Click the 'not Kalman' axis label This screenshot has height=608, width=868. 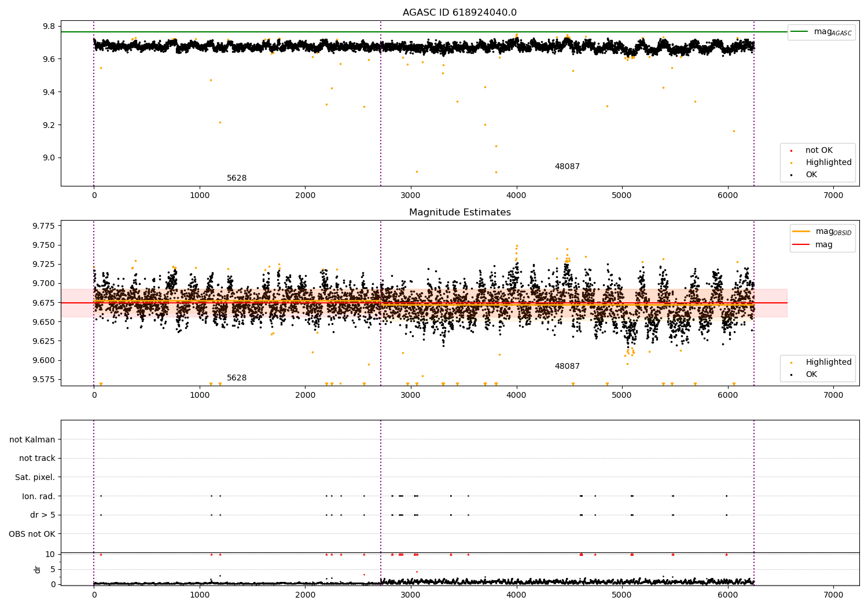click(32, 440)
